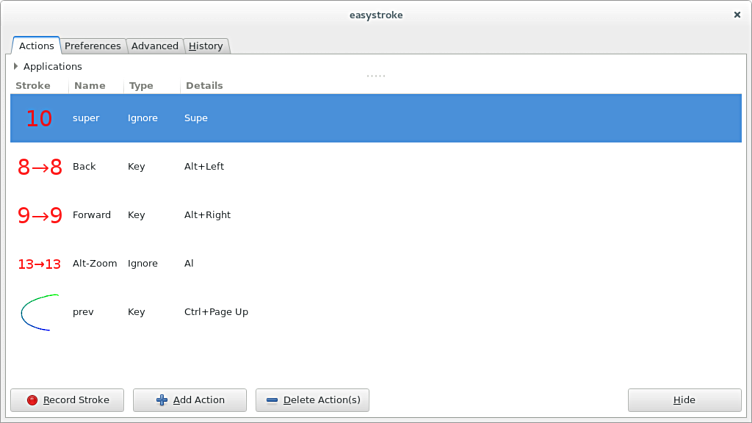This screenshot has width=752, height=423.
Task: Open the Type cell of Alt-Zoom action
Action: (x=143, y=264)
